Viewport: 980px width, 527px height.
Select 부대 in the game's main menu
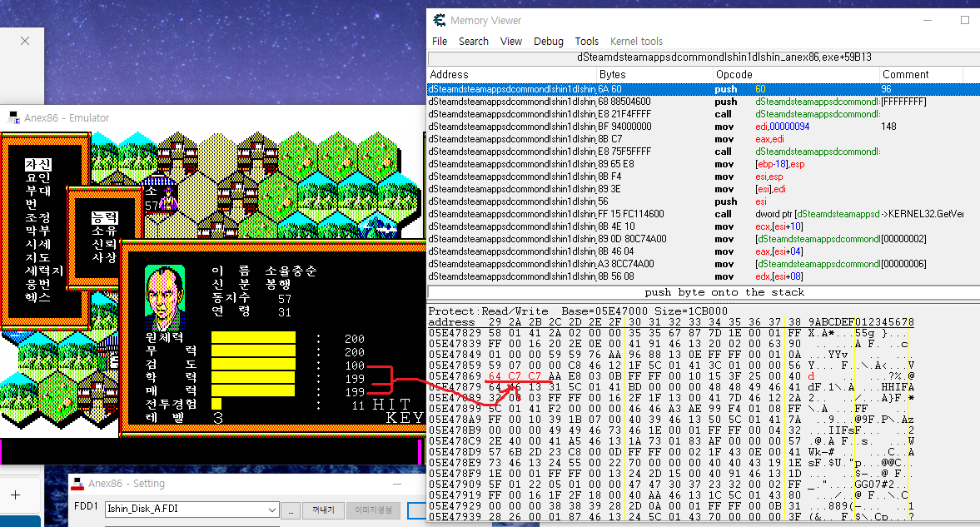pyautogui.click(x=38, y=191)
